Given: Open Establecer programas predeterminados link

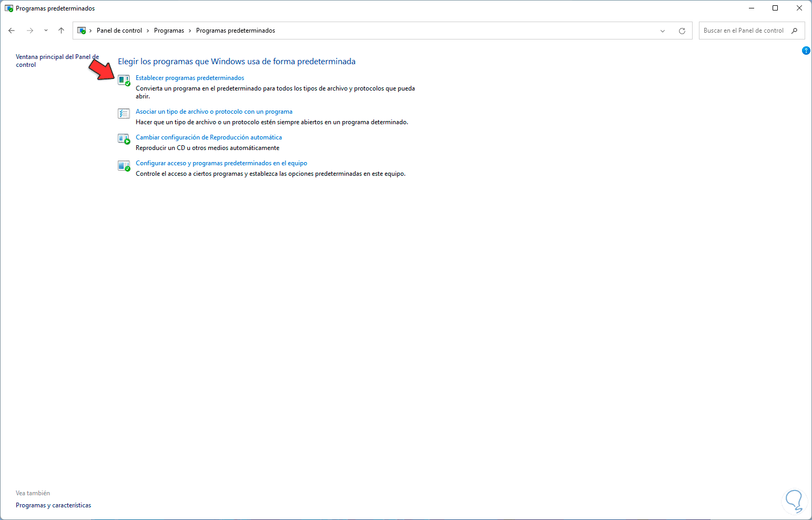Looking at the screenshot, I should pos(190,78).
